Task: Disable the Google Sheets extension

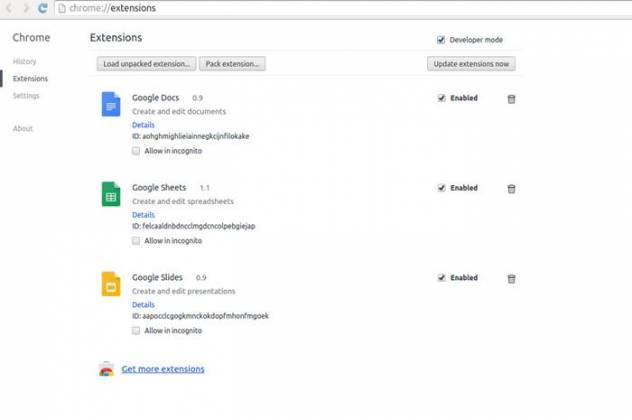Action: [442, 187]
